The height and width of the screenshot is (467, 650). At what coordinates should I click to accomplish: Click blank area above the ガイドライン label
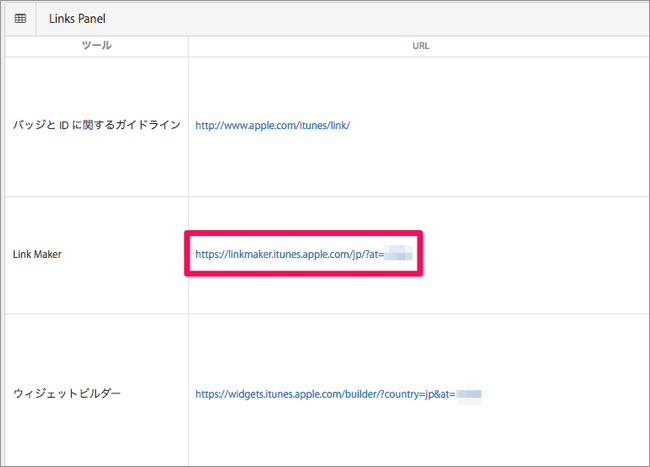tap(95, 85)
